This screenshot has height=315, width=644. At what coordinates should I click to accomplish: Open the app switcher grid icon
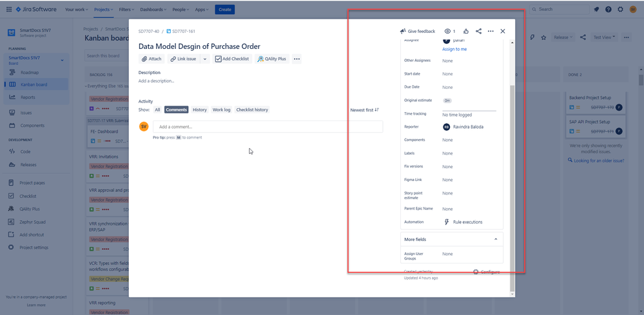[x=9, y=10]
